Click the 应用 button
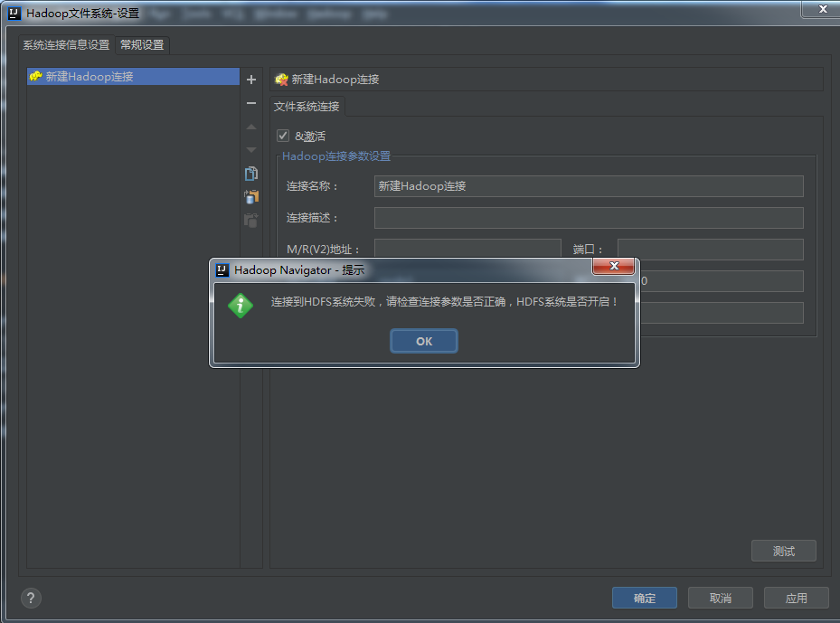 point(796,598)
